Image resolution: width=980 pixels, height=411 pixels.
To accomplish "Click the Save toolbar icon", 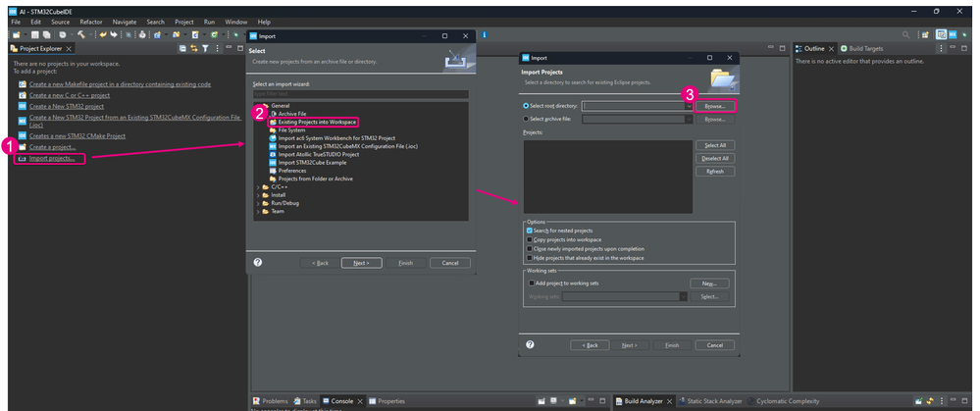I will [35, 35].
